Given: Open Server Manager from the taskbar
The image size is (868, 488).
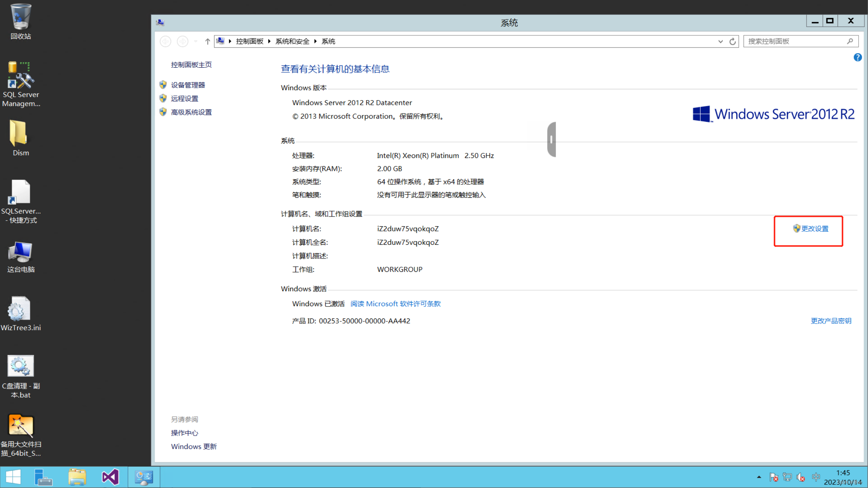Looking at the screenshot, I should point(43,477).
